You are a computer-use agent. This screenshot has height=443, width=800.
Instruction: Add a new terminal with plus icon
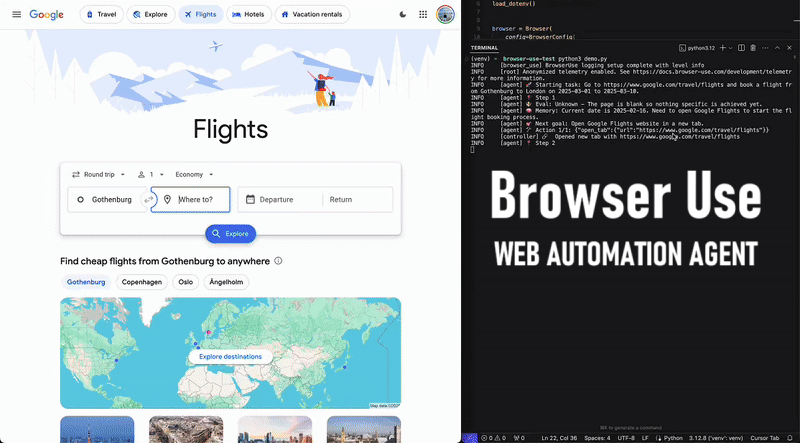coord(722,48)
